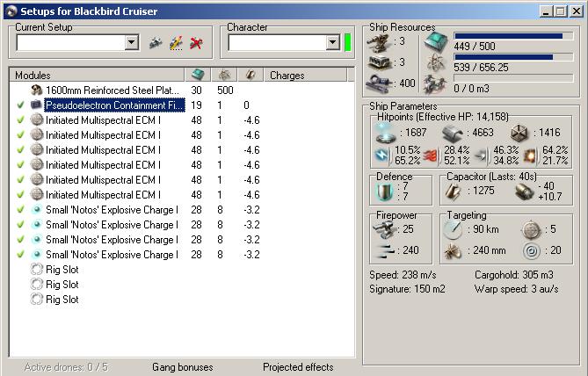Click the structure hitpoints icon beside 1416
Screen dimensions: 588x376
(520, 133)
